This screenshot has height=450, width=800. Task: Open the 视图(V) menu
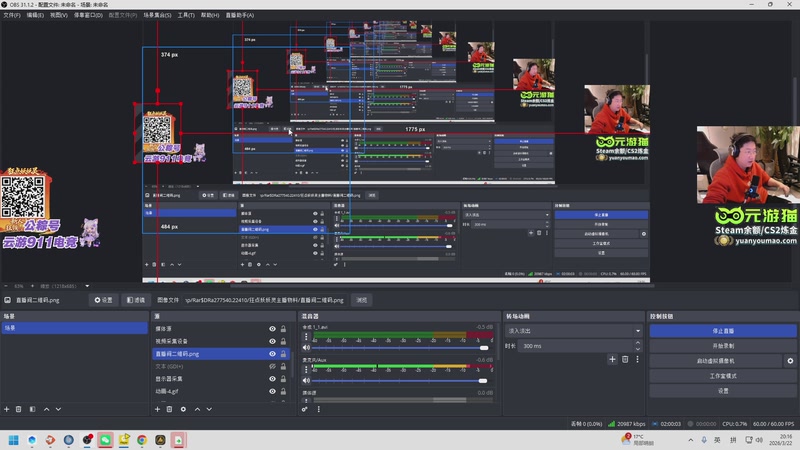click(x=59, y=15)
